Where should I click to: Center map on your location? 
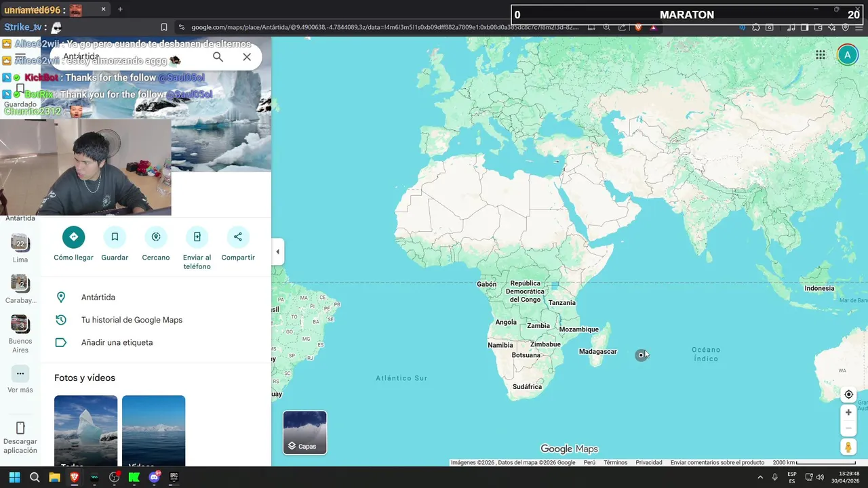pos(848,394)
